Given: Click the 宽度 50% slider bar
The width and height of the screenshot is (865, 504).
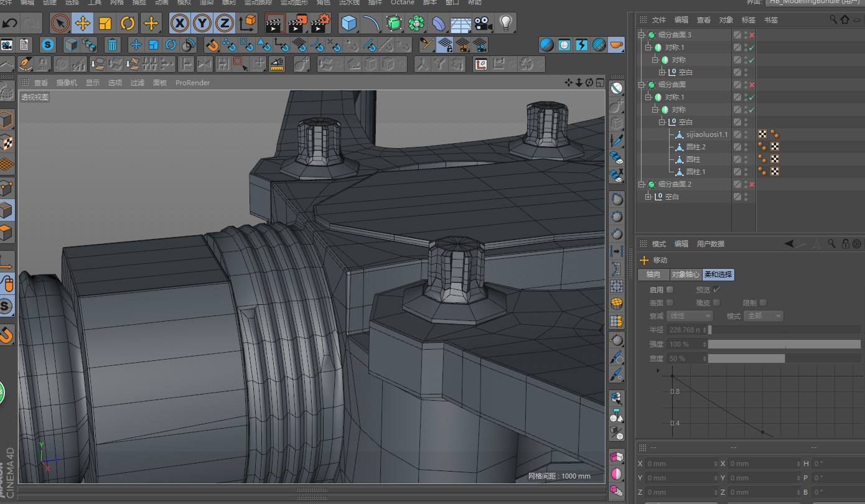Looking at the screenshot, I should pos(747,358).
